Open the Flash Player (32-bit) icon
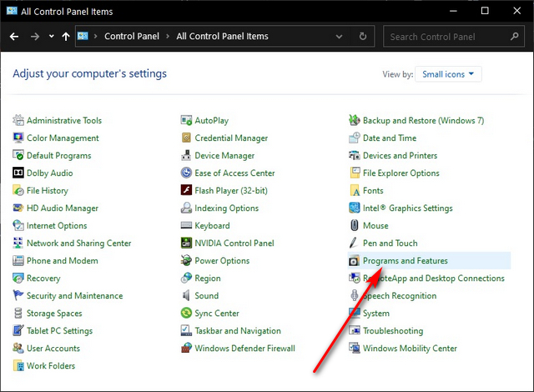This screenshot has width=534, height=392. tap(187, 191)
